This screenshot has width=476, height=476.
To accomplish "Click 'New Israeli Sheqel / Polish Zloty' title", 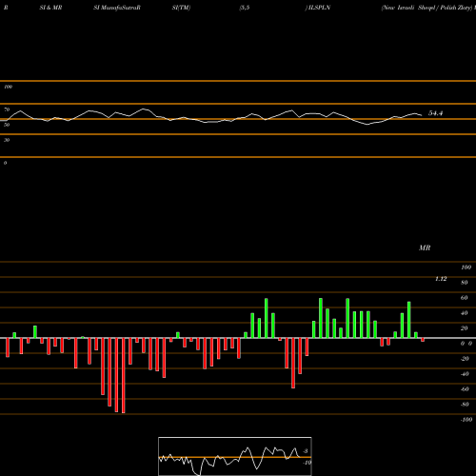I will pos(427,8).
